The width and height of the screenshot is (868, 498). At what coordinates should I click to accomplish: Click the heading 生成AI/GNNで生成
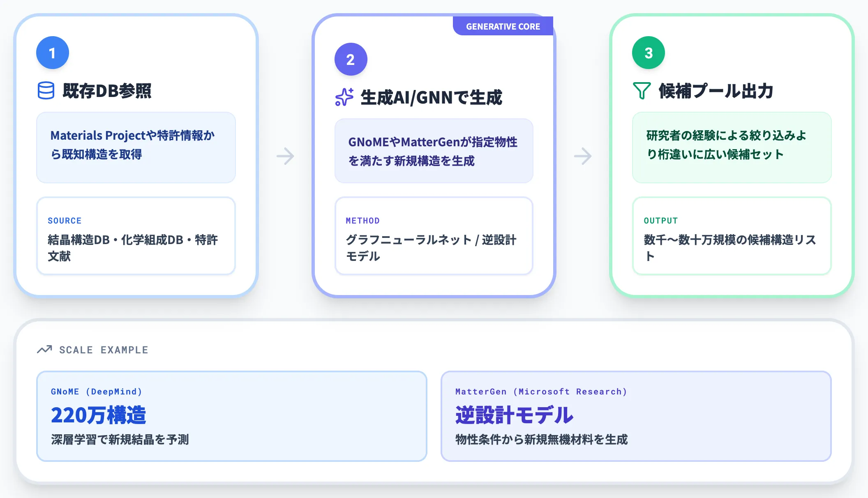click(x=431, y=97)
